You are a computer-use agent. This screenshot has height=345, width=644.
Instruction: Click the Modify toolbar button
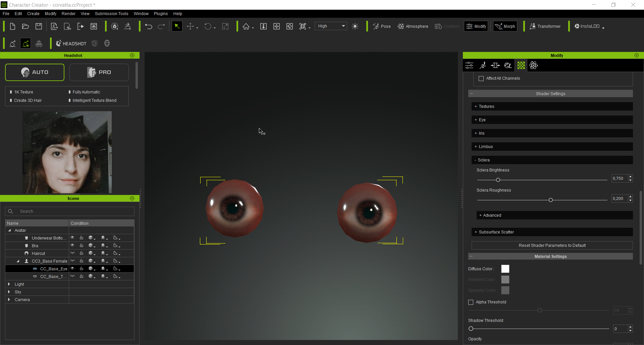(476, 26)
